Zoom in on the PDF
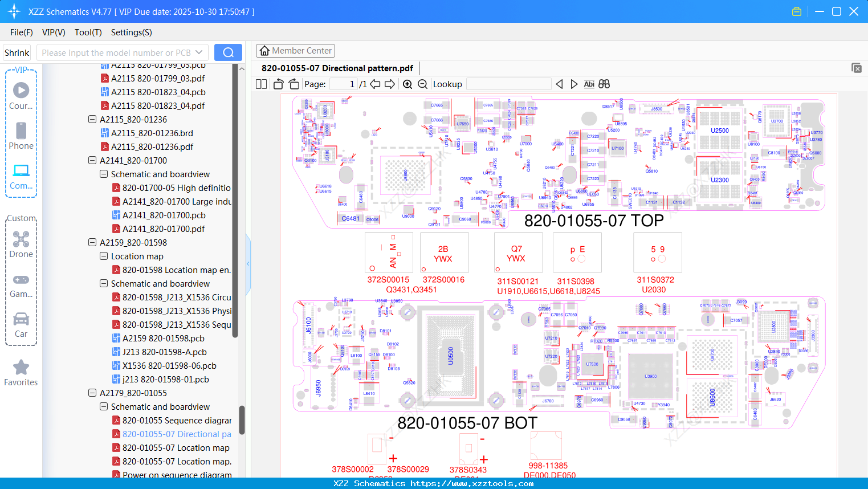 tap(407, 84)
